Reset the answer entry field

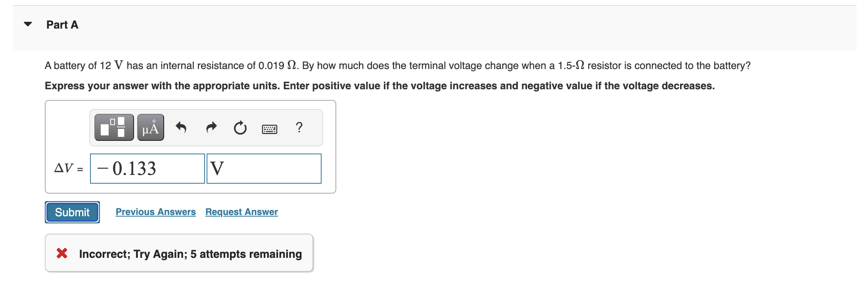point(240,127)
